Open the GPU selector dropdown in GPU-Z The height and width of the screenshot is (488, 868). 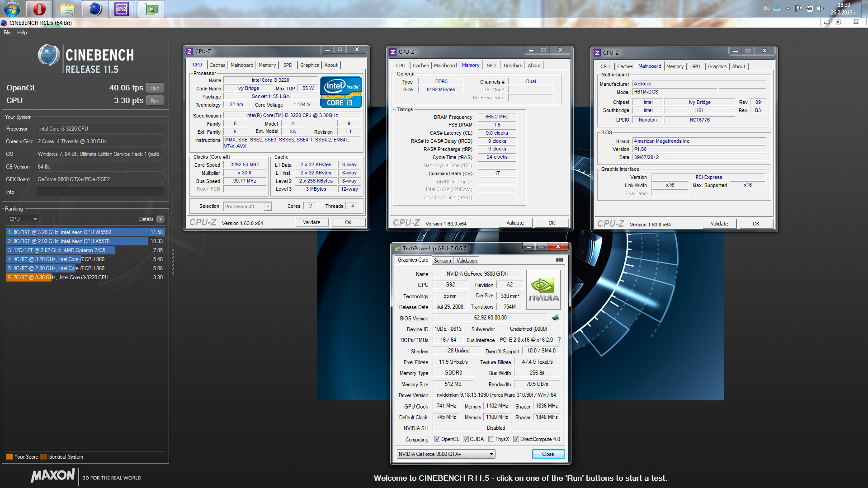pyautogui.click(x=446, y=454)
